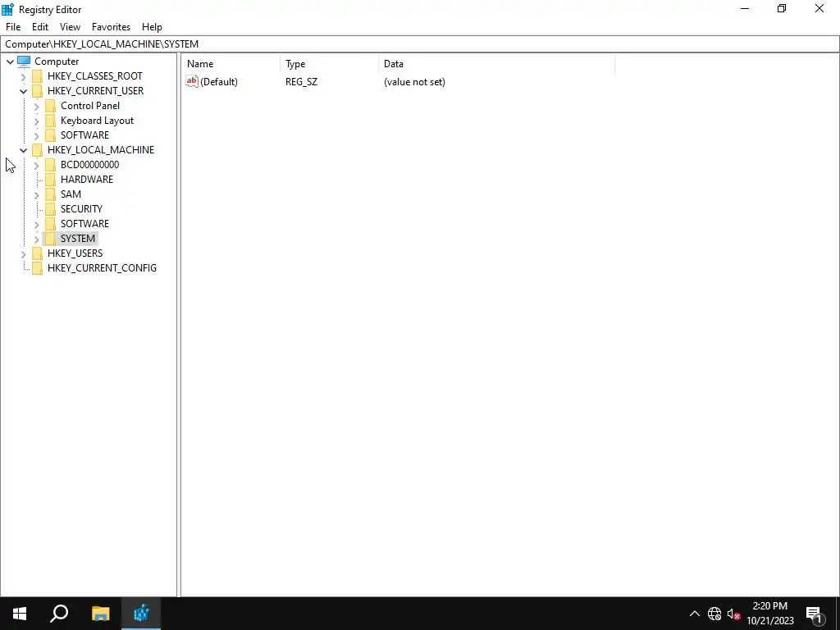The height and width of the screenshot is (630, 840).
Task: Select the Keyboard Layout label
Action: pyautogui.click(x=97, y=121)
